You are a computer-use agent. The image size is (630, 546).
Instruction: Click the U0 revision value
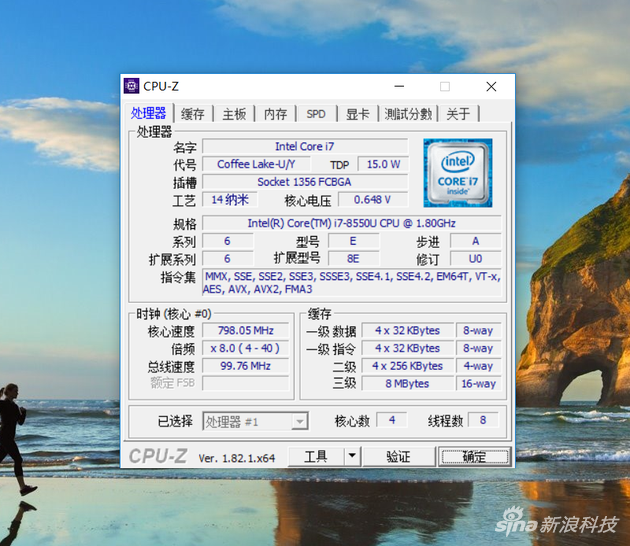[x=476, y=259]
